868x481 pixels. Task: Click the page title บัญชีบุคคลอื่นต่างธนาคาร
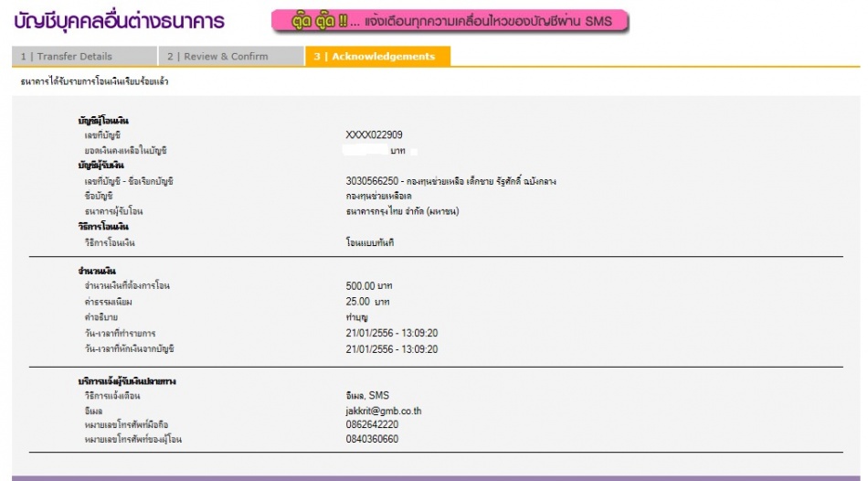tap(120, 20)
